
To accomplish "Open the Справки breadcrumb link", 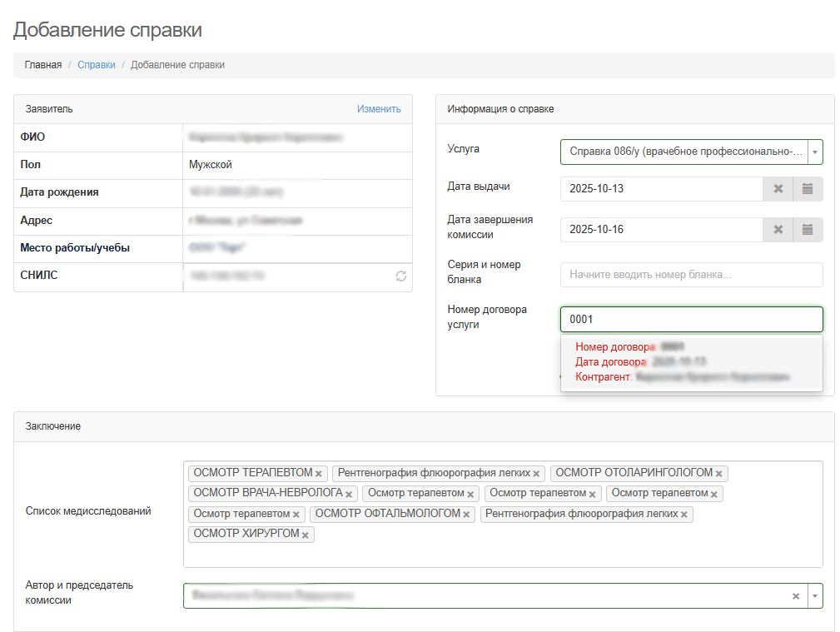I will point(97,65).
